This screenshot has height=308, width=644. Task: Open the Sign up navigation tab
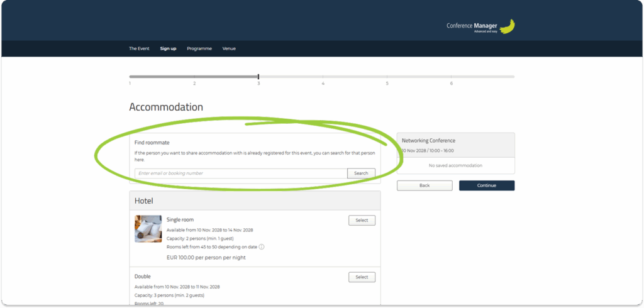(x=168, y=48)
